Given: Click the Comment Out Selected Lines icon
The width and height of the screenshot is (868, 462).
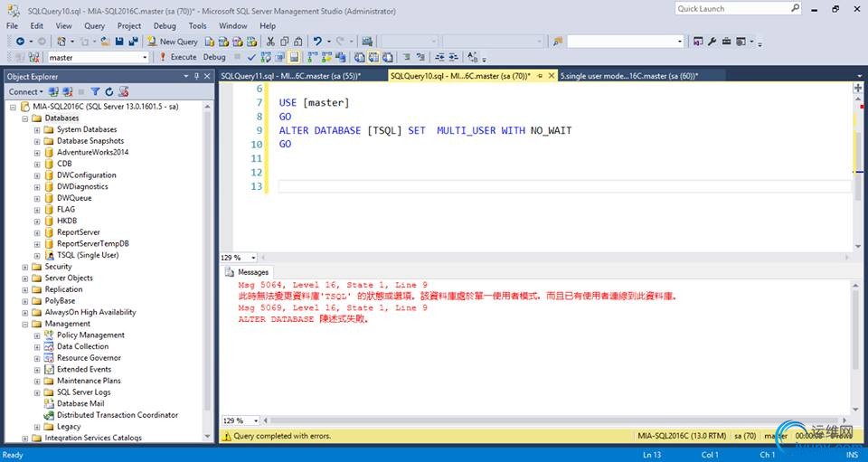Looking at the screenshot, I should [x=407, y=57].
